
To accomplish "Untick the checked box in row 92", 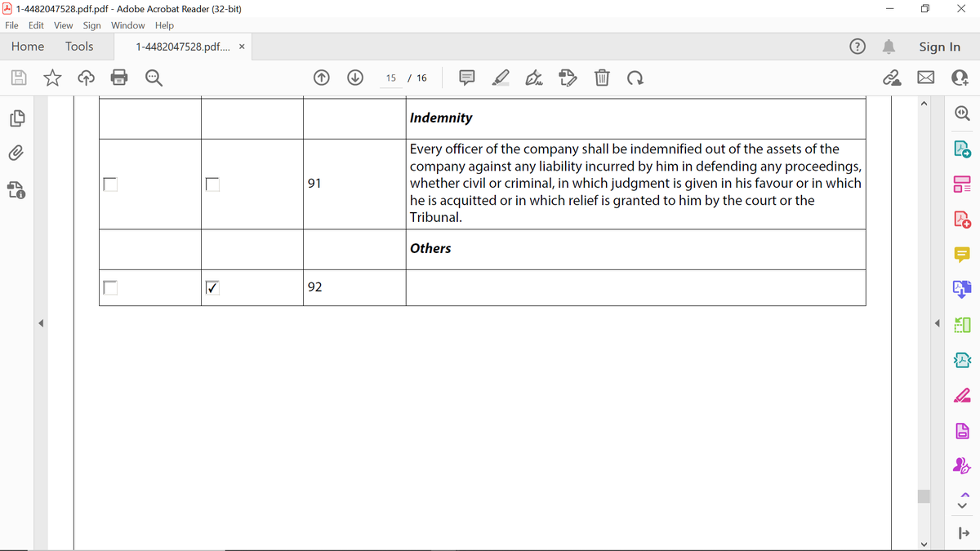I will tap(212, 287).
